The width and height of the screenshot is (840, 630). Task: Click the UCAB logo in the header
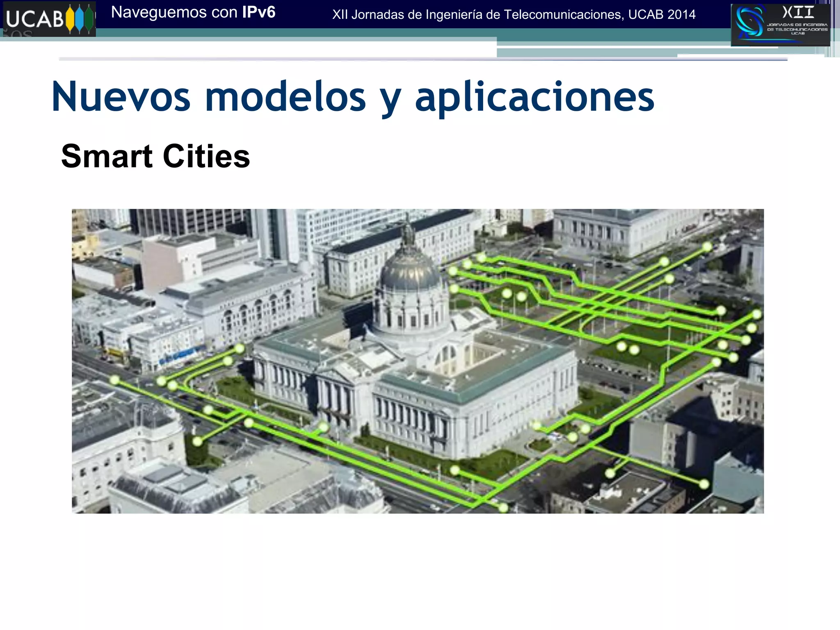(x=49, y=19)
